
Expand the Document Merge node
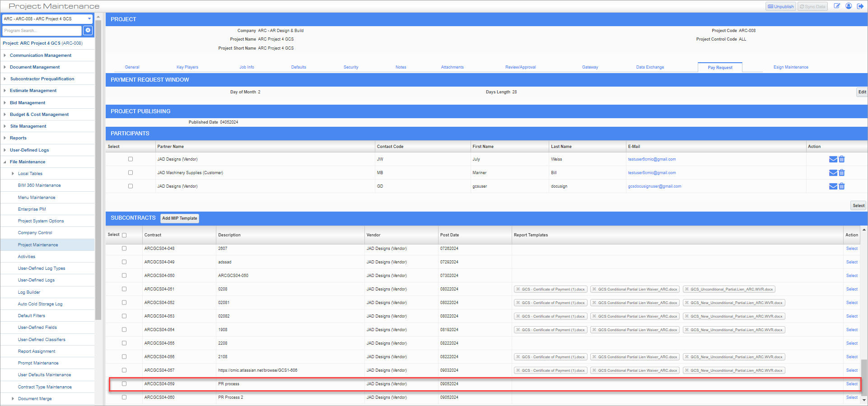click(x=13, y=399)
